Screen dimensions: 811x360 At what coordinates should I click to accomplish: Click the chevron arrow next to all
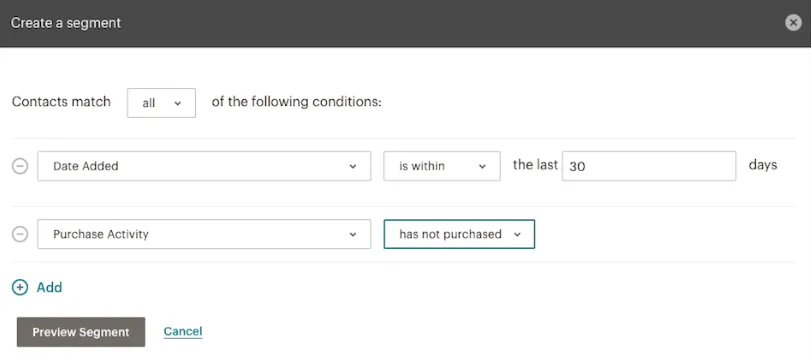177,103
